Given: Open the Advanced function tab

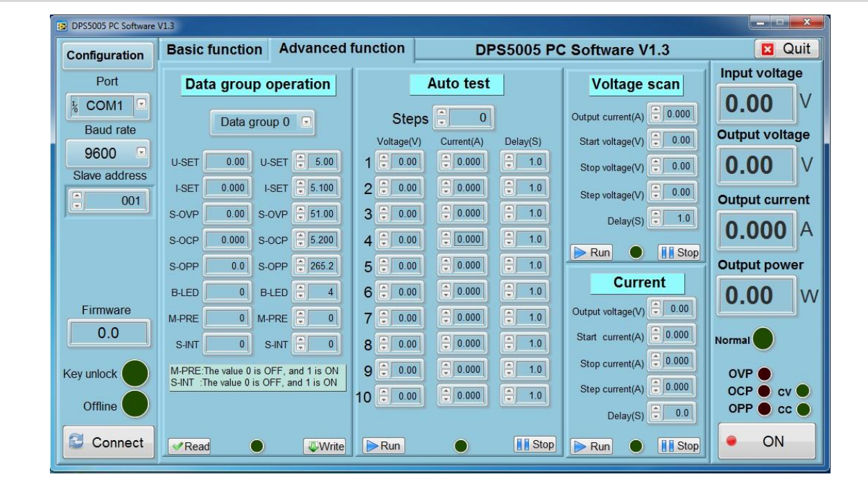Looking at the screenshot, I should point(342,49).
